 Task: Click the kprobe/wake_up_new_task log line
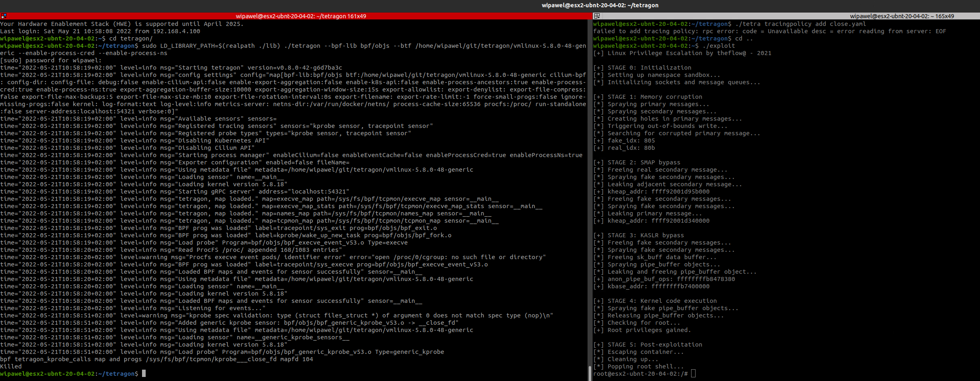tap(226, 235)
